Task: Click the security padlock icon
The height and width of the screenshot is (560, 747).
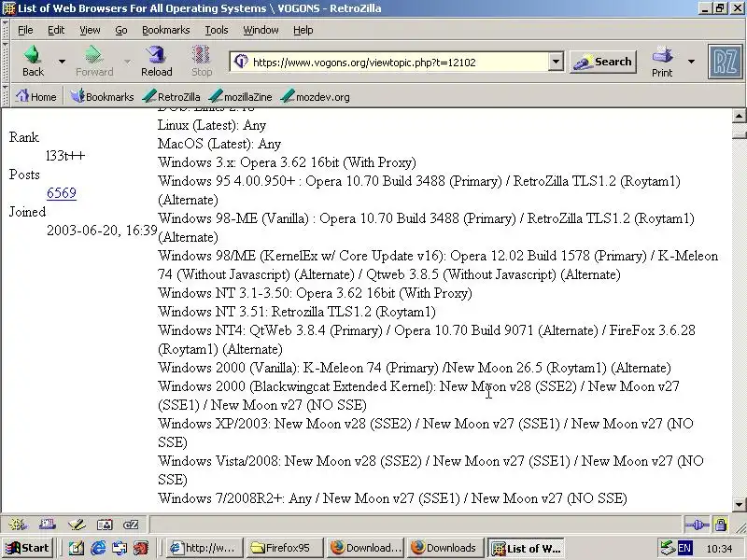Action: point(721,525)
